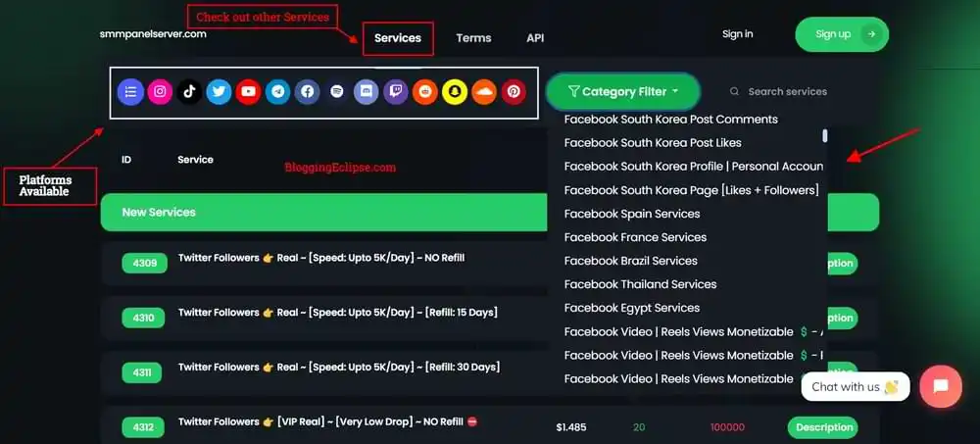
Task: Open the red chat bubble icon
Action: click(x=941, y=386)
